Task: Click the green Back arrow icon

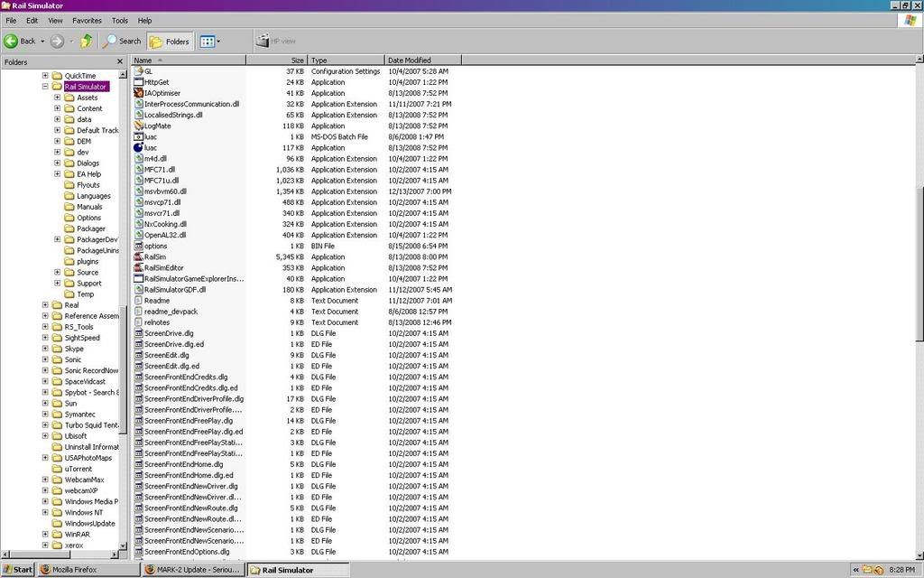Action: tap(12, 41)
